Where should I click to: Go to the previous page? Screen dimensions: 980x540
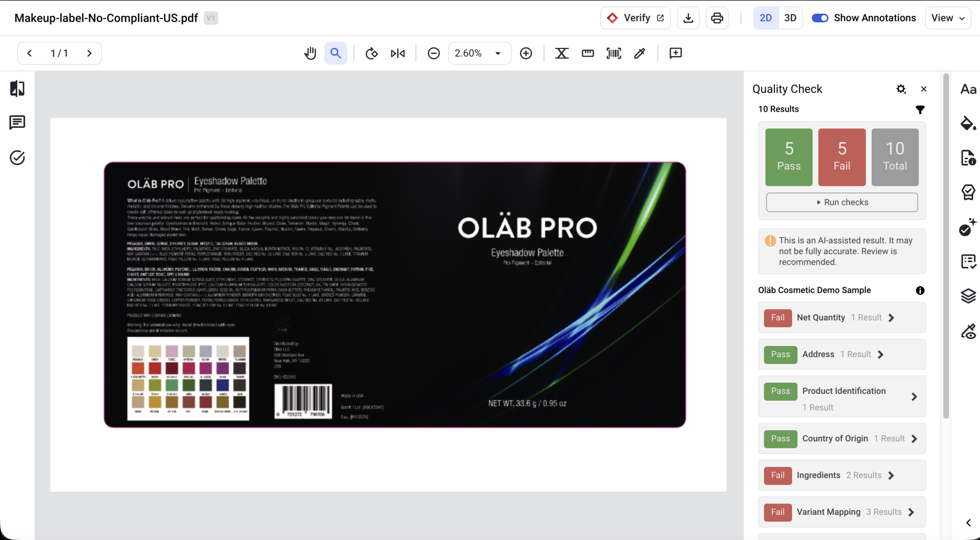[29, 53]
